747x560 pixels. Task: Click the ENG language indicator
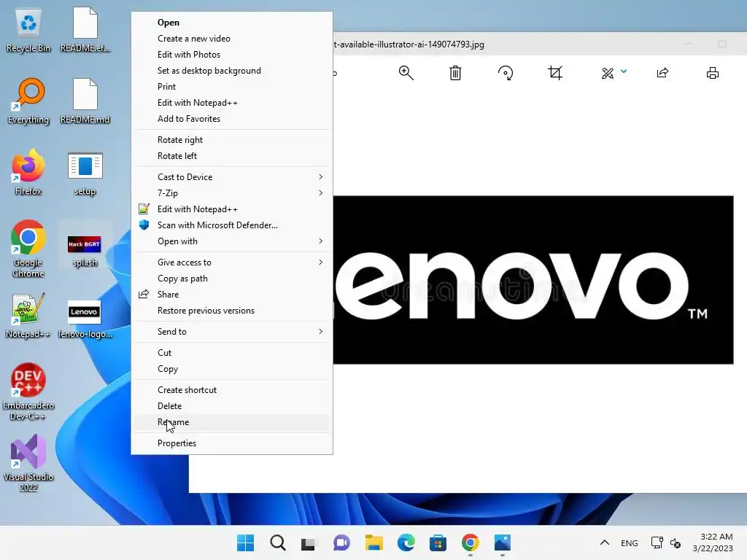(x=630, y=542)
